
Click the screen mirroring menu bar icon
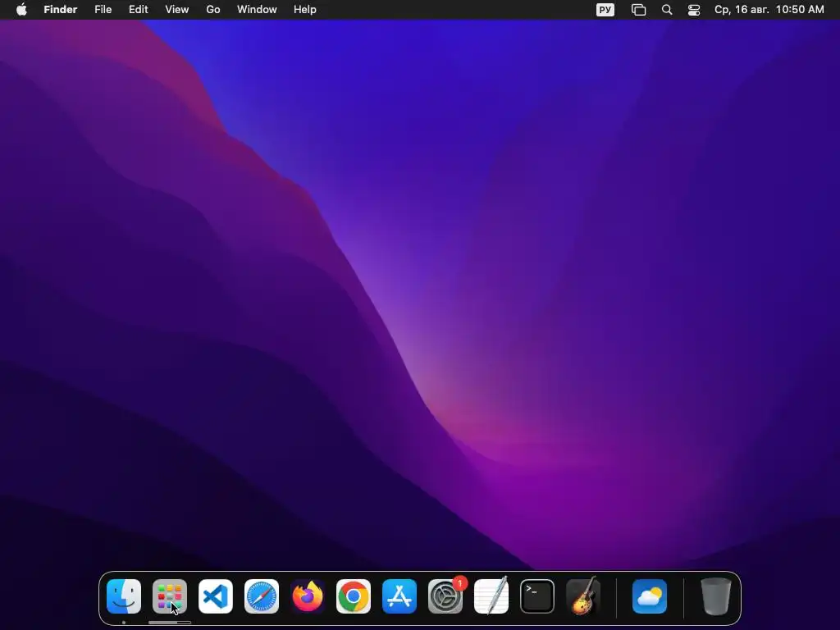click(x=638, y=10)
